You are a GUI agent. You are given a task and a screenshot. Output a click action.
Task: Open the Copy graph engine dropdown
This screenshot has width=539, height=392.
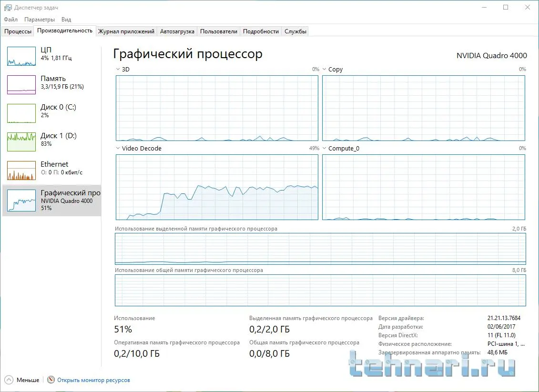point(324,70)
